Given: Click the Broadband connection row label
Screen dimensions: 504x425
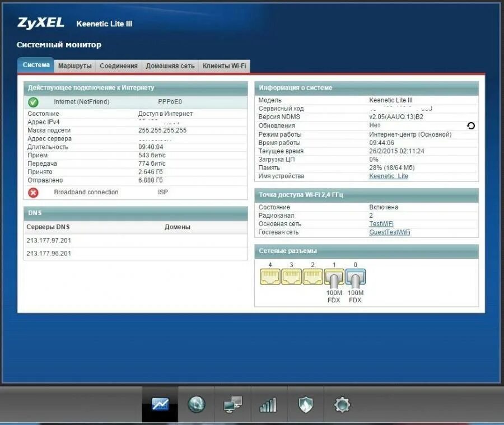Looking at the screenshot, I should [86, 192].
